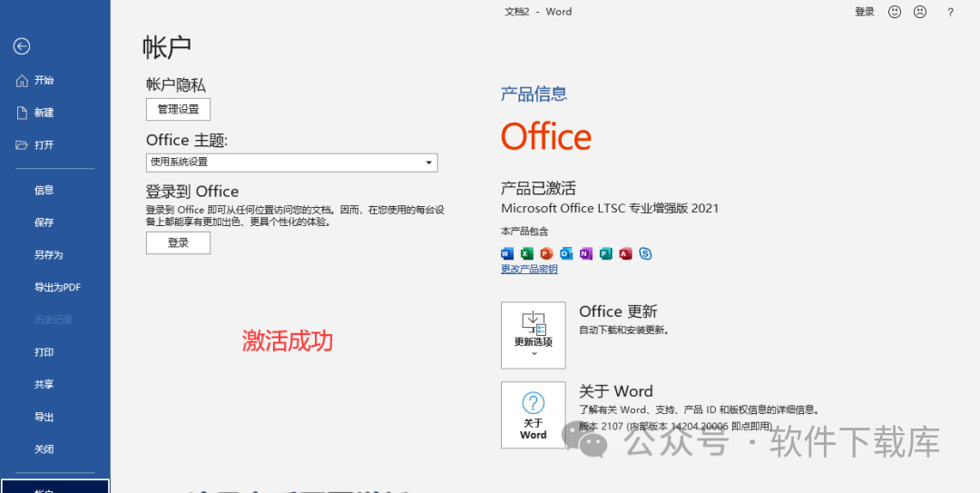This screenshot has height=493, width=980.
Task: Click the 更改产品密钥 link
Action: [529, 270]
